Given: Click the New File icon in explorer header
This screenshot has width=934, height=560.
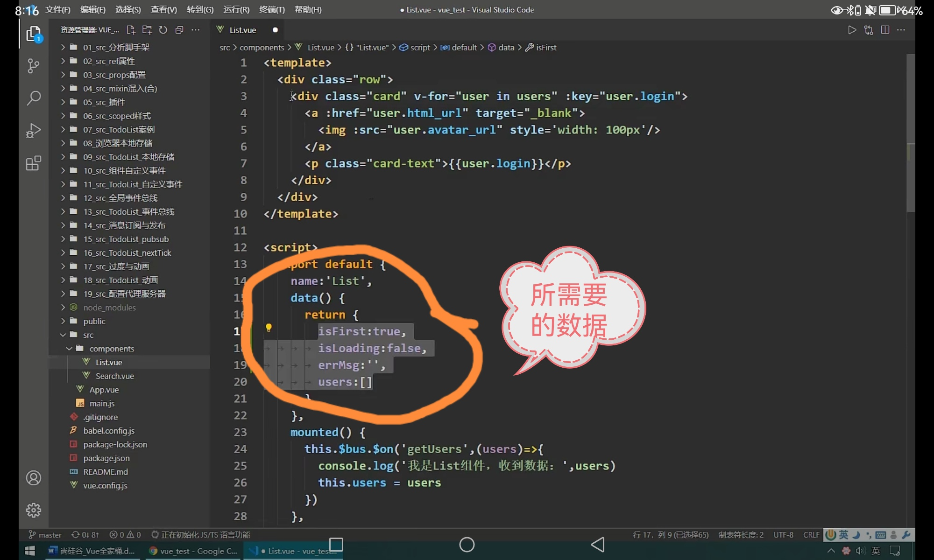Looking at the screenshot, I should coord(131,30).
